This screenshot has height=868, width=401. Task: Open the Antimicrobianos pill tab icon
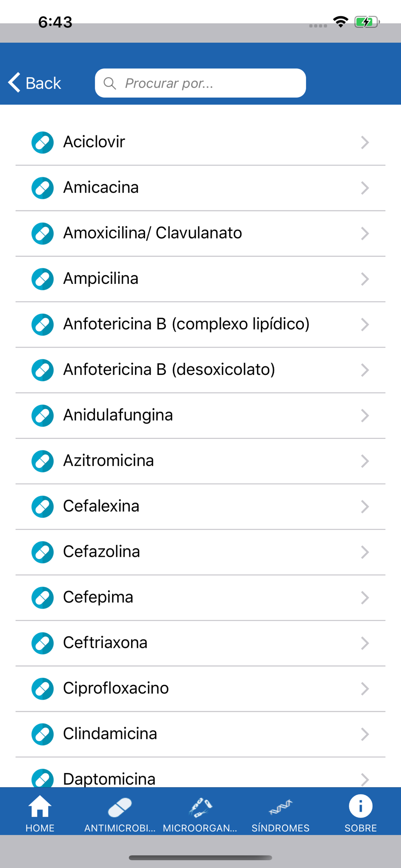point(120,807)
